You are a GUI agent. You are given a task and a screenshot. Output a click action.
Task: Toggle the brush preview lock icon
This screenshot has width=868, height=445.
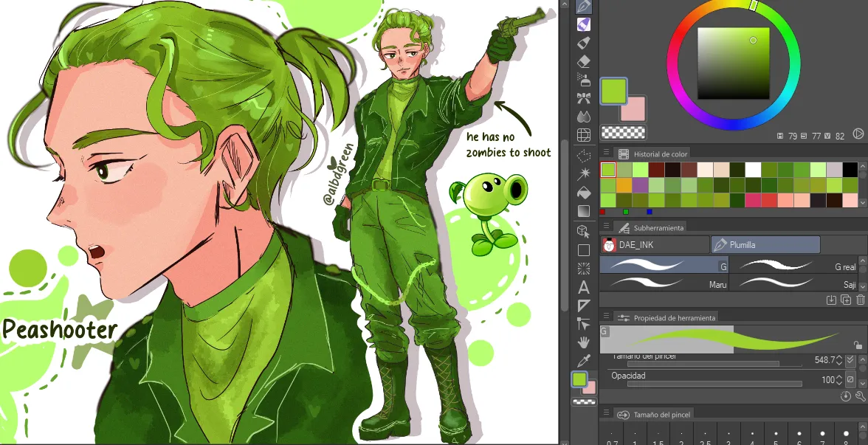[858, 345]
